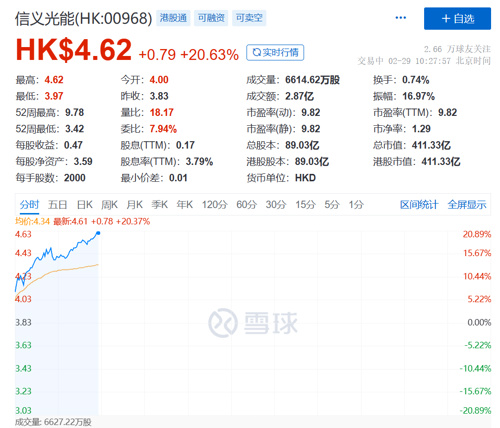
Task: Open 区间统计 range statistics
Action: click(x=419, y=204)
